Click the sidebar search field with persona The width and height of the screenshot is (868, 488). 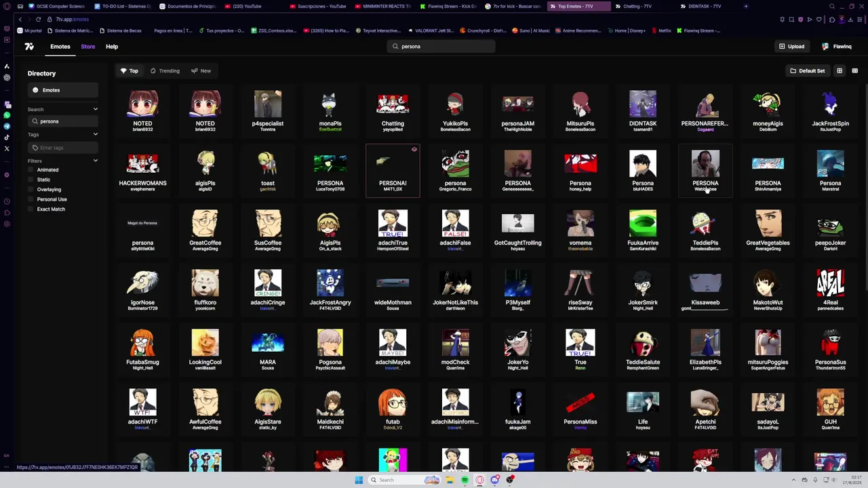tap(63, 121)
